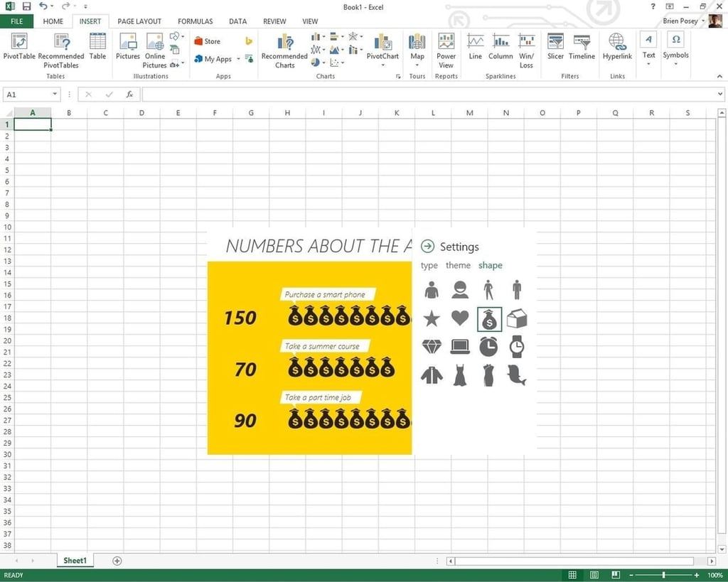Collapse the ribbon
This screenshot has width=728, height=582.
[x=719, y=76]
